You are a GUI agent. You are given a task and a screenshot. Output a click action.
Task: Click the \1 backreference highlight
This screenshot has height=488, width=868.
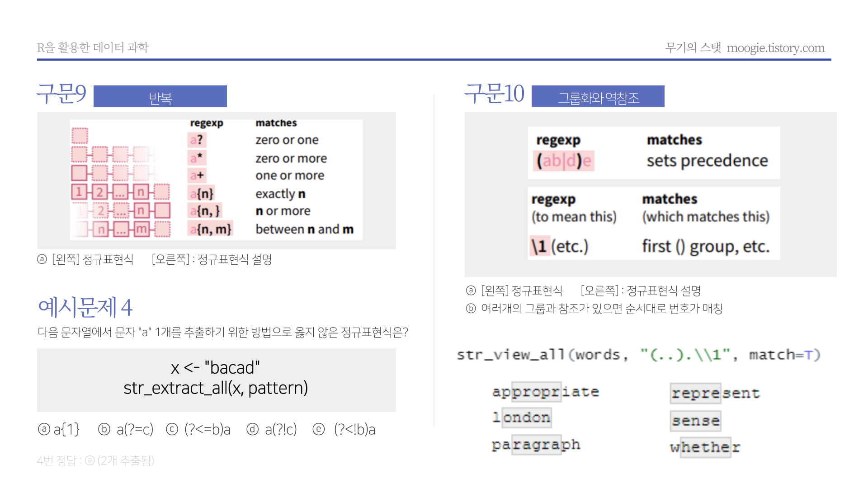[x=539, y=246]
